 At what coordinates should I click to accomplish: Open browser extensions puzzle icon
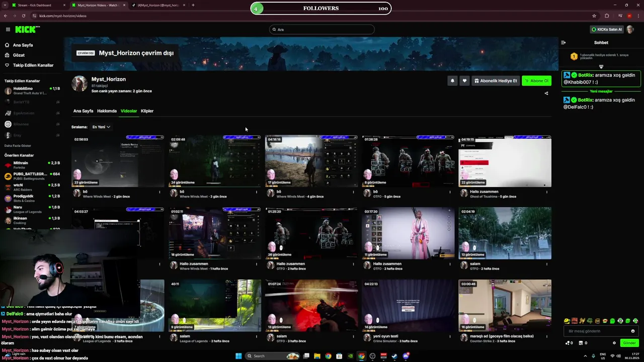point(607,16)
